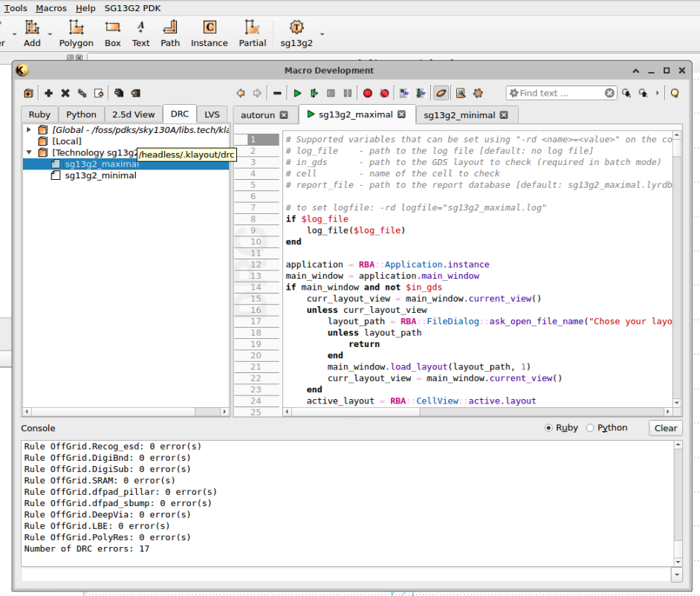The width and height of the screenshot is (700, 596).
Task: Click the save current macro icon
Action: [136, 93]
